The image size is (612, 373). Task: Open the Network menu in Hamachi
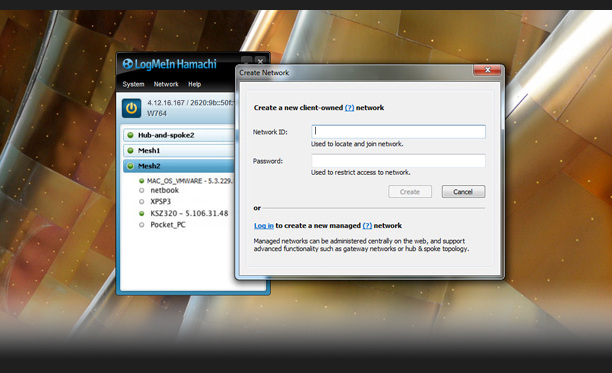(x=166, y=84)
